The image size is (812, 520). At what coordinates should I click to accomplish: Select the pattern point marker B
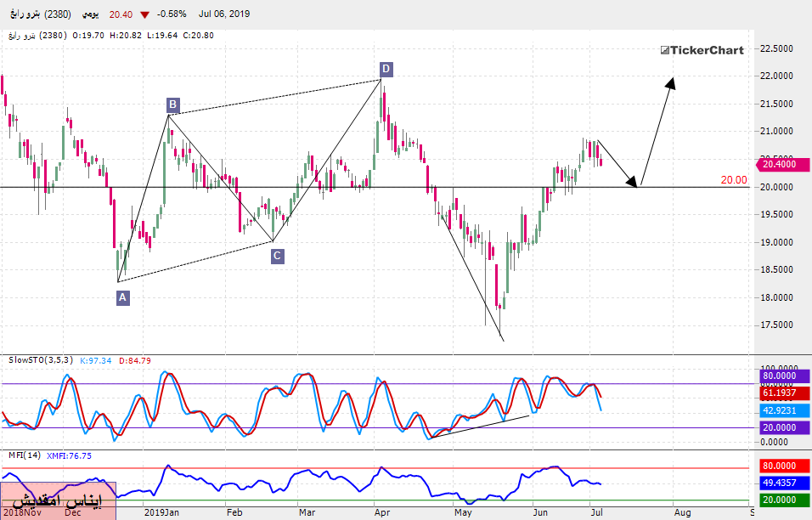pyautogui.click(x=172, y=105)
